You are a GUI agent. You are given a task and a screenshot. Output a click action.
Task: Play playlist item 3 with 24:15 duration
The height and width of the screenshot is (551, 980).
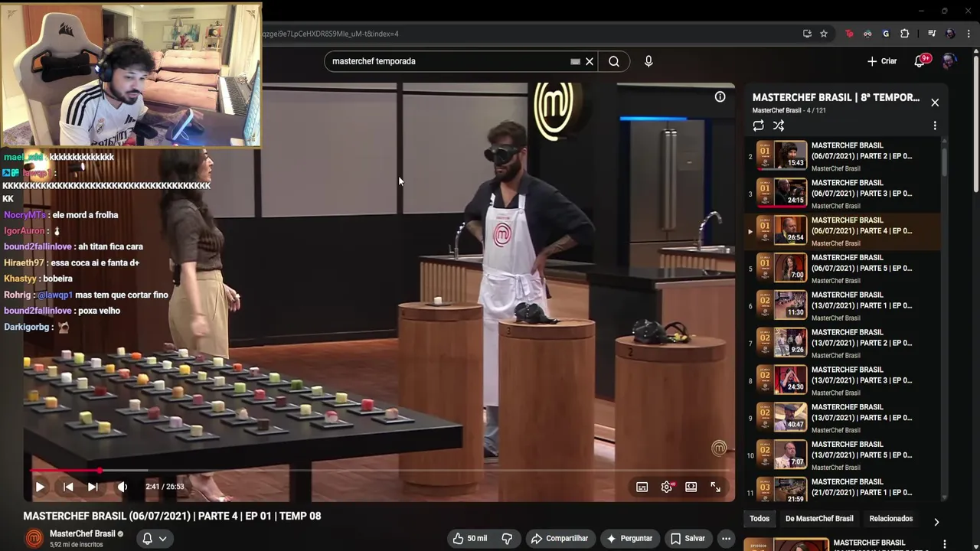[x=842, y=194]
